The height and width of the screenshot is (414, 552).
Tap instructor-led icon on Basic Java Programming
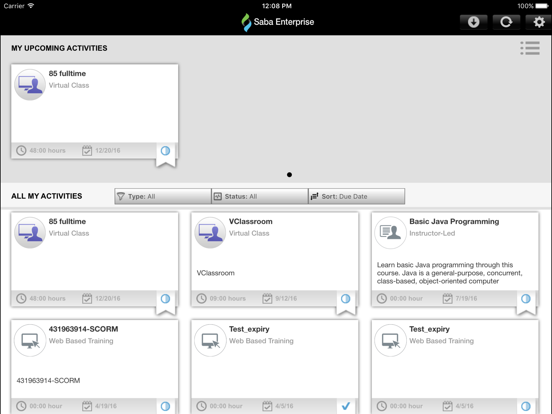pos(390,233)
